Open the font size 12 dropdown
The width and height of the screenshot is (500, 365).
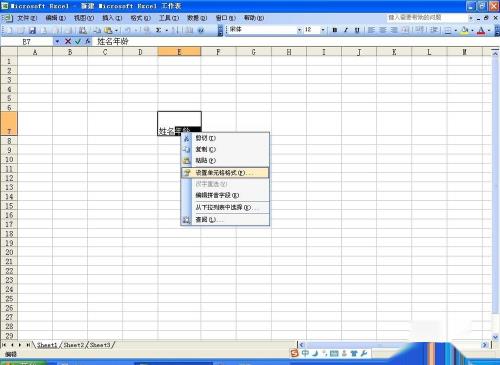click(322, 30)
